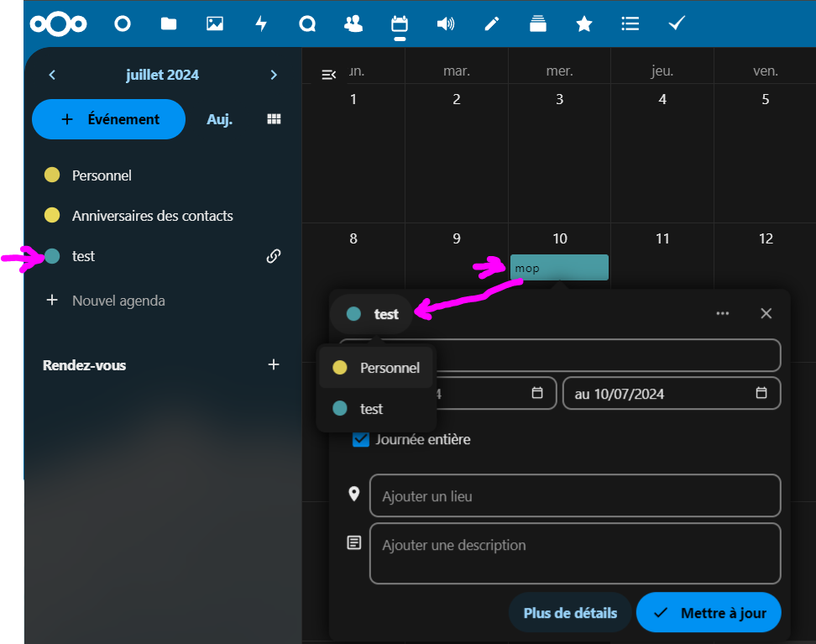This screenshot has height=644, width=816.
Task: Select Personnel in the calendar dropdown list
Action: pos(377,368)
